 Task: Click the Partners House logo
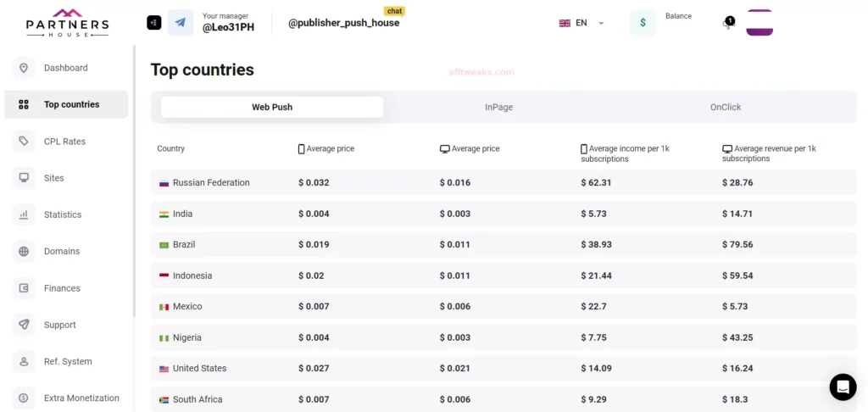[x=67, y=22]
